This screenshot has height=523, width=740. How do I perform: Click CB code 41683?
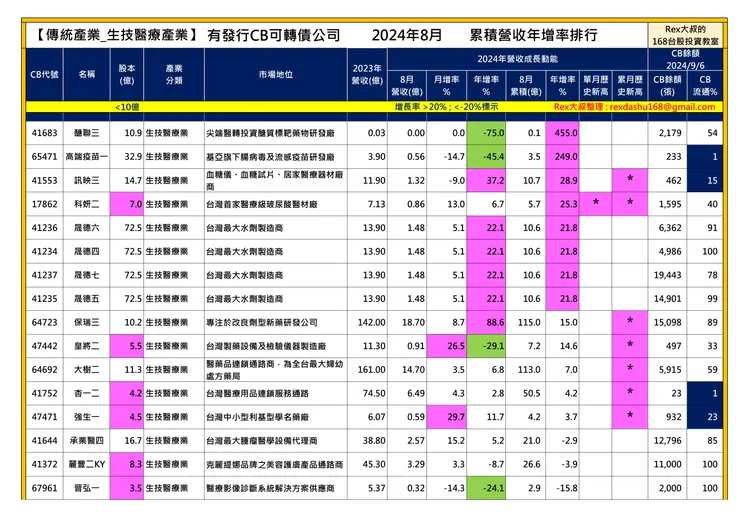click(x=44, y=133)
